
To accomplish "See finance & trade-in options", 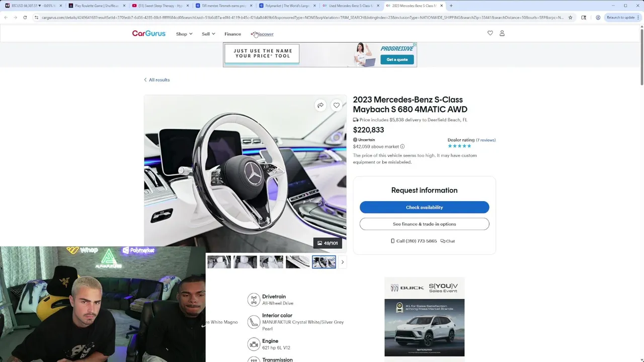I will pos(424,224).
